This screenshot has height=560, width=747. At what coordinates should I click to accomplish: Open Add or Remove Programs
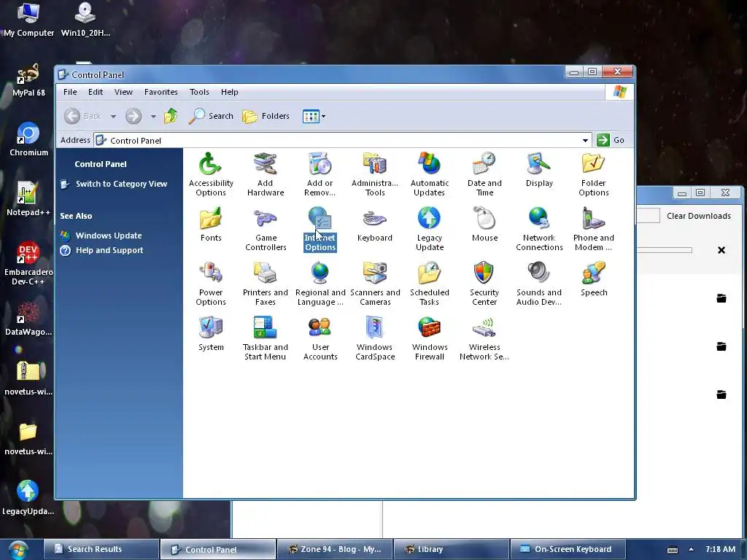[320, 174]
